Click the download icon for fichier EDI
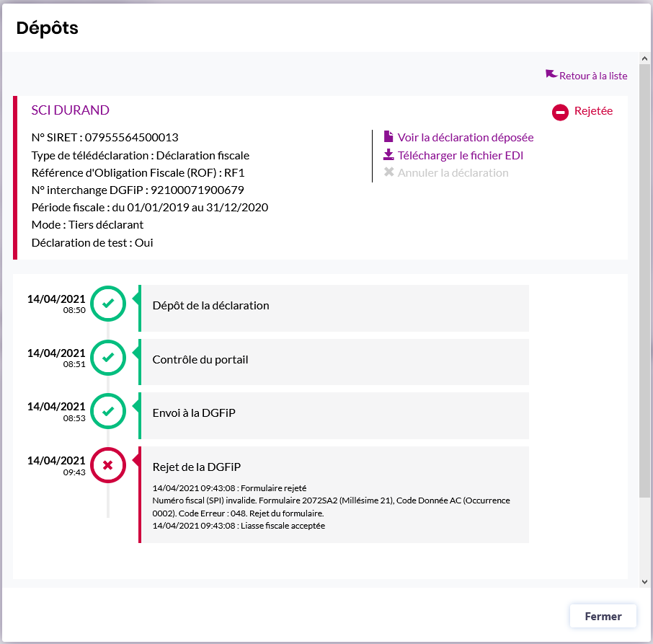 pyautogui.click(x=388, y=155)
